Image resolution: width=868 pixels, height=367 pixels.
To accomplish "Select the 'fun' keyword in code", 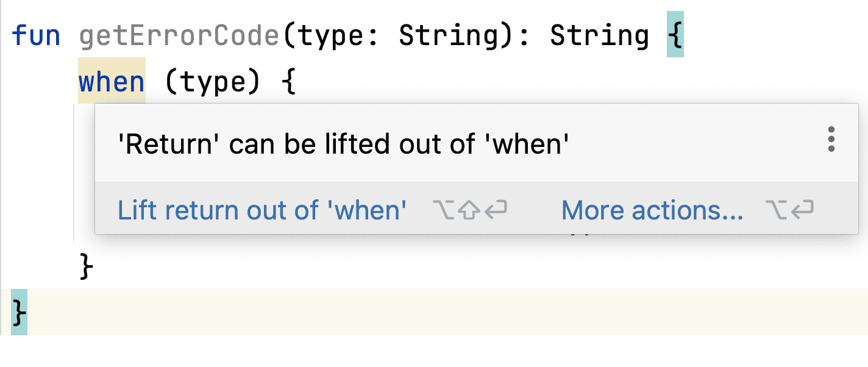I will click(x=35, y=35).
